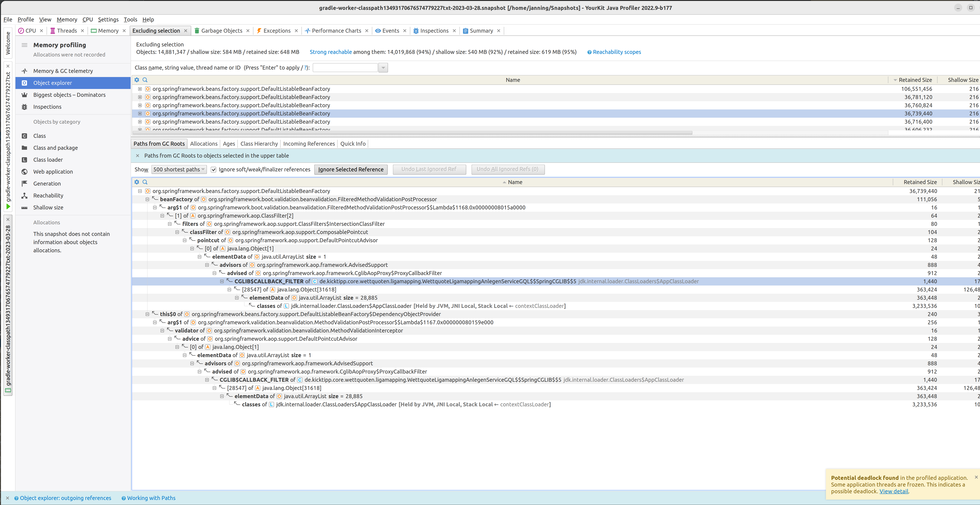980x505 pixels.
Task: Group objects by Shallow size
Action: click(x=48, y=208)
